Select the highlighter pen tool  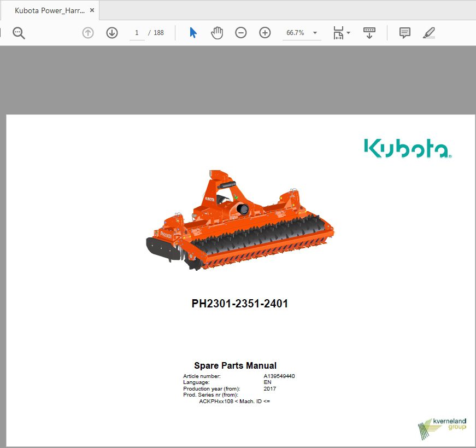pos(428,33)
